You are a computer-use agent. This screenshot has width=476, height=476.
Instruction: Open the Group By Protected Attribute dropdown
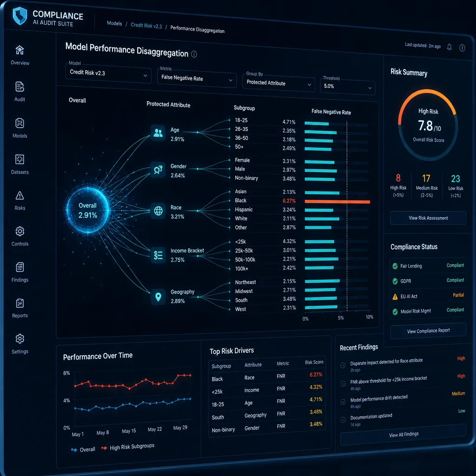coord(278,83)
